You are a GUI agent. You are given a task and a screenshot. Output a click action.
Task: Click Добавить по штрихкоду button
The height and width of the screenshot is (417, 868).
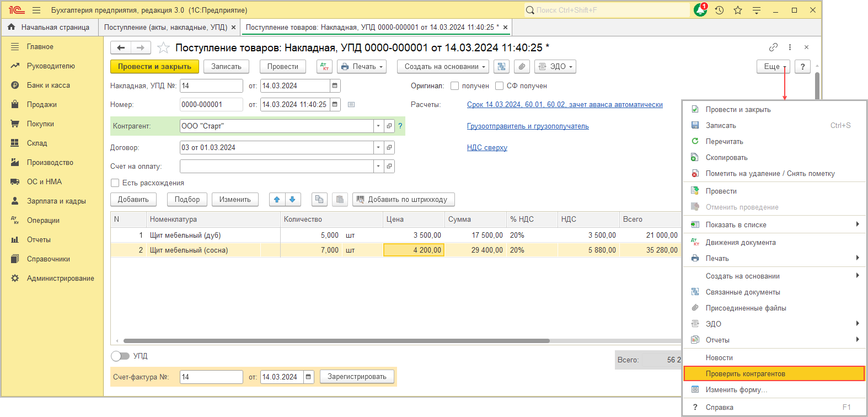pyautogui.click(x=404, y=200)
